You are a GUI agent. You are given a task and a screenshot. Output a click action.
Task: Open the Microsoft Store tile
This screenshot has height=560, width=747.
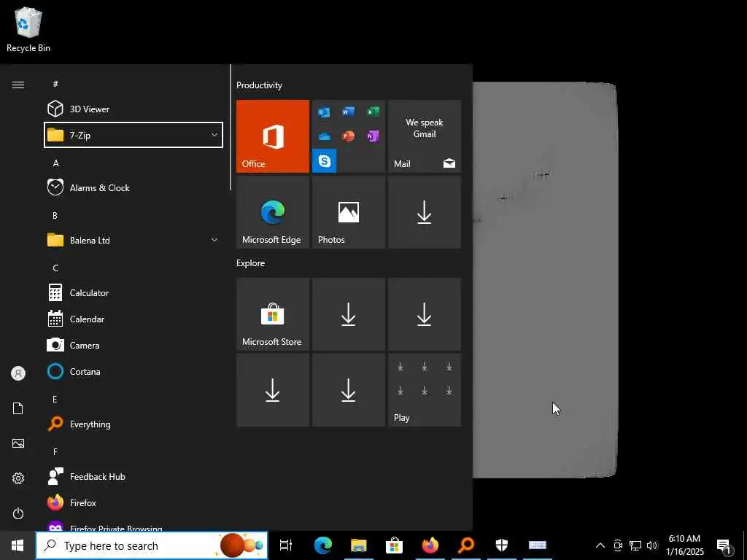273,314
